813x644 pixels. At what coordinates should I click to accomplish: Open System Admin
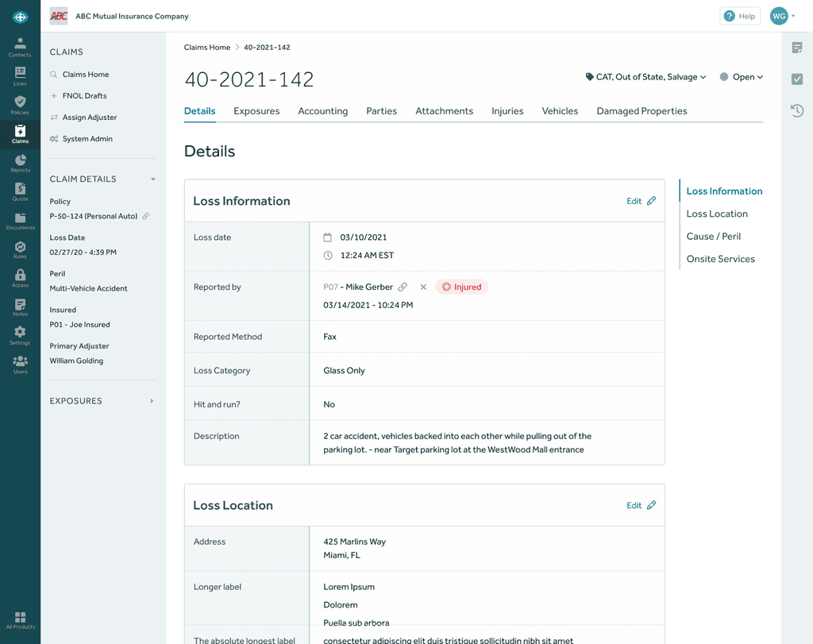coord(87,139)
